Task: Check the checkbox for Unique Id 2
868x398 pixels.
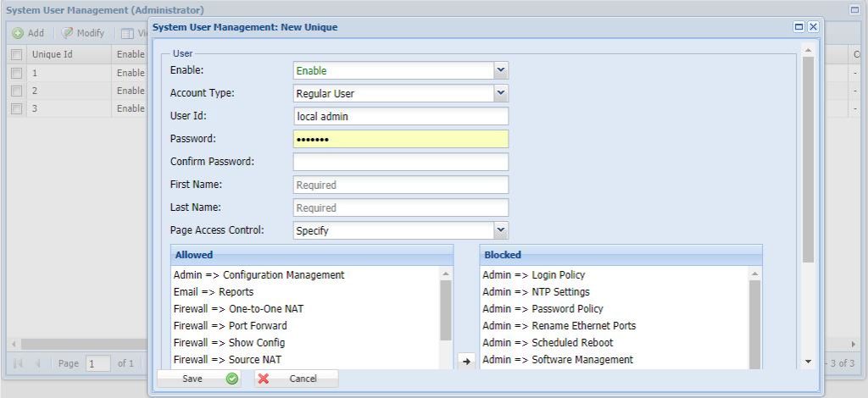Action: tap(16, 91)
